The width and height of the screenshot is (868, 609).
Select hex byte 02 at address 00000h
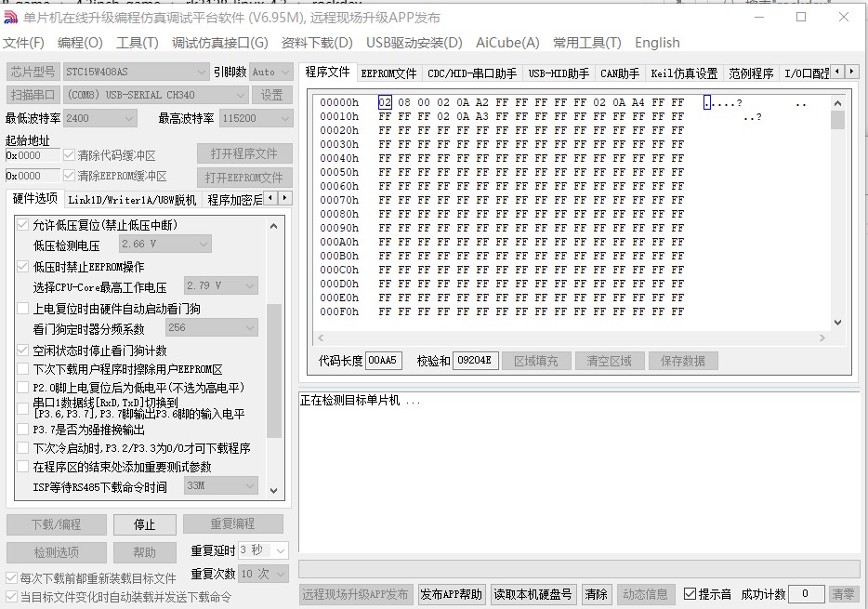pos(385,102)
